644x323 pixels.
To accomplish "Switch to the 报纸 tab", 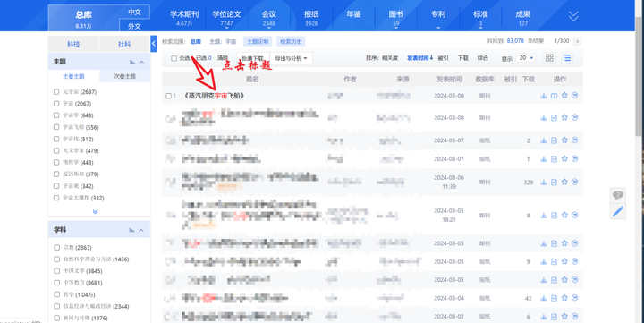I will pyautogui.click(x=311, y=17).
